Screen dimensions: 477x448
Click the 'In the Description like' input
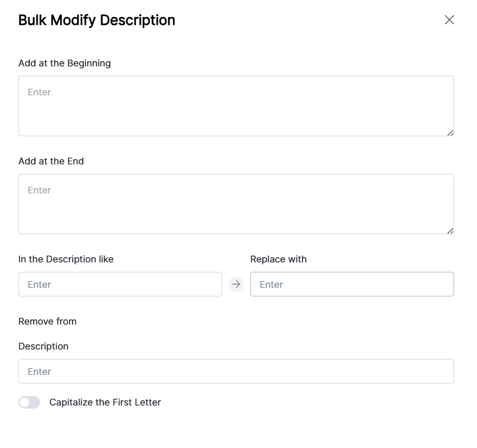(120, 284)
